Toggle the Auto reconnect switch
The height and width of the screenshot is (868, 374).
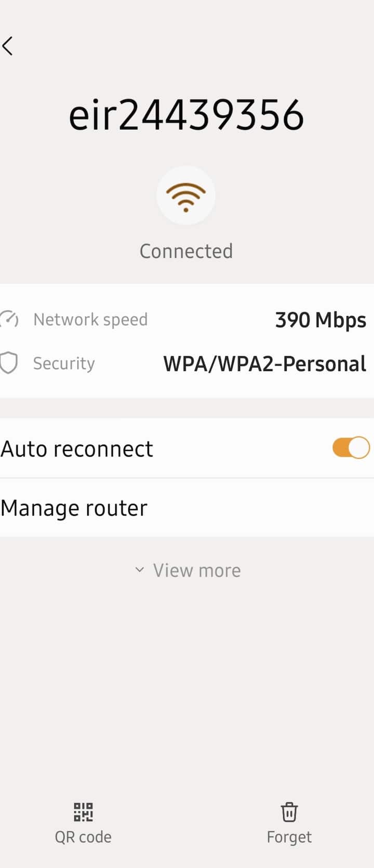[x=351, y=448]
